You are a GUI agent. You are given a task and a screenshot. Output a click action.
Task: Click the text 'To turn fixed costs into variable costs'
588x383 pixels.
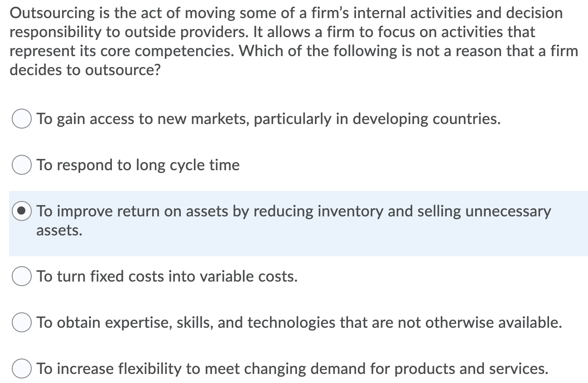[167, 276]
